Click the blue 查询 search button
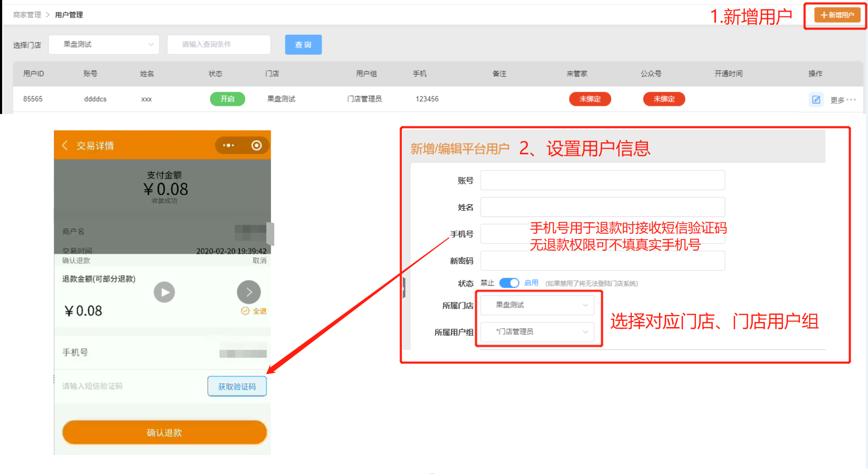 click(303, 45)
